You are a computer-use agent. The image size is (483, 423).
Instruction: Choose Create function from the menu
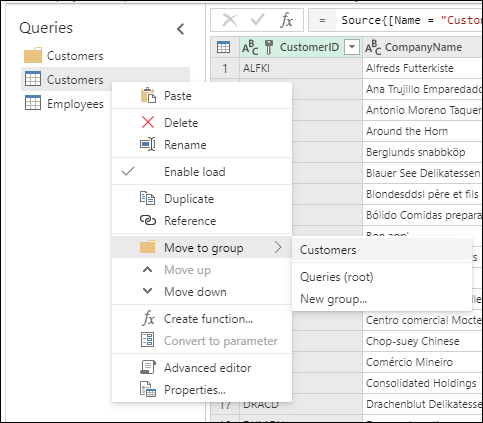202,319
